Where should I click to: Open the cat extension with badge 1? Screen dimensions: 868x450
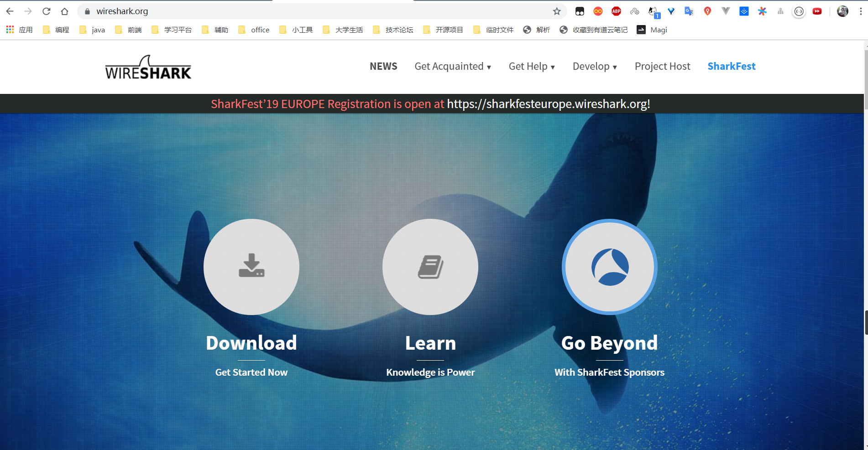(654, 12)
